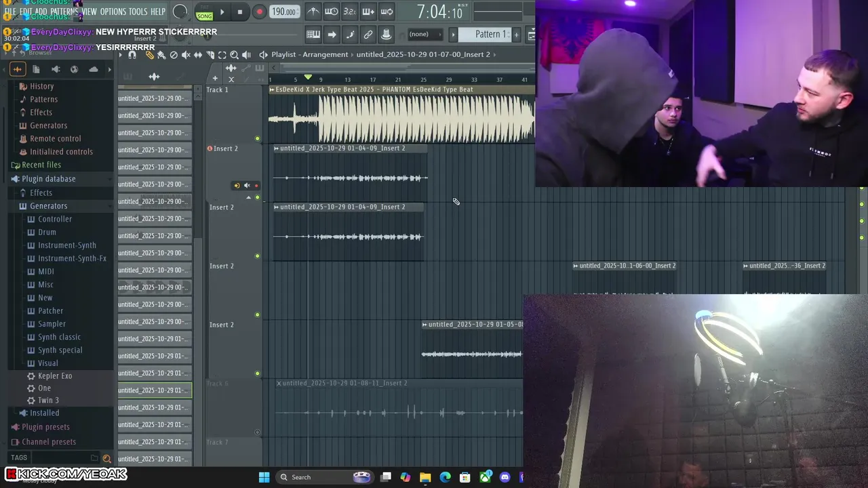Open the clip menu of the untitled_2025-10-29 01-05 clip

(425, 325)
